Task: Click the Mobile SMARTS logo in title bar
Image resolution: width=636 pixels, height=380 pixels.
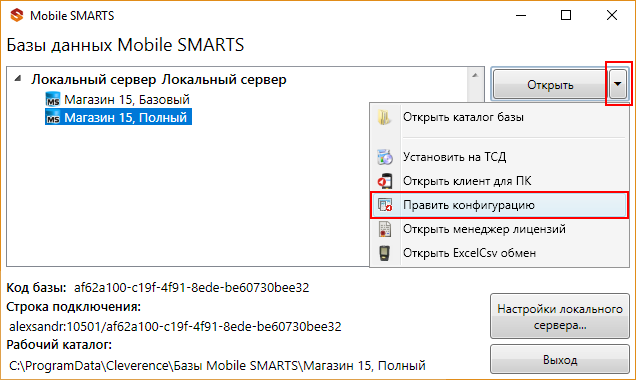Action: pos(17,15)
